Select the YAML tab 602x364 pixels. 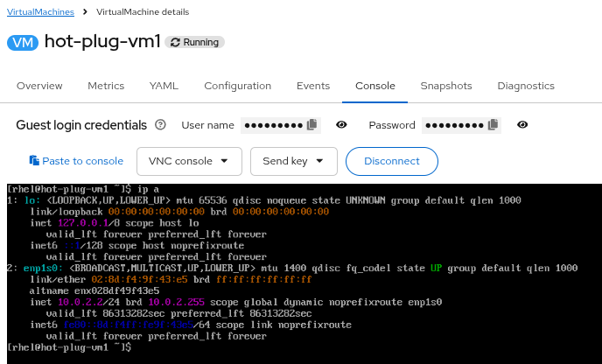click(164, 86)
